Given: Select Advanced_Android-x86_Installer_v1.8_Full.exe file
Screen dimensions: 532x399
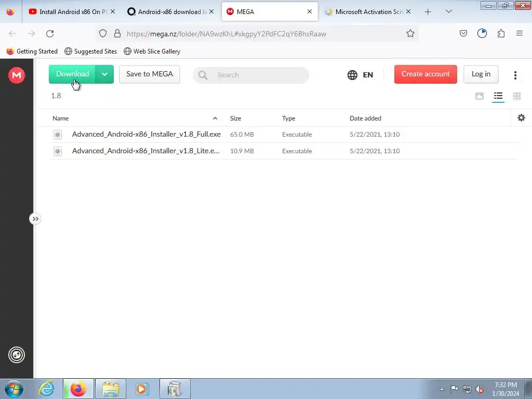Looking at the screenshot, I should [146, 135].
